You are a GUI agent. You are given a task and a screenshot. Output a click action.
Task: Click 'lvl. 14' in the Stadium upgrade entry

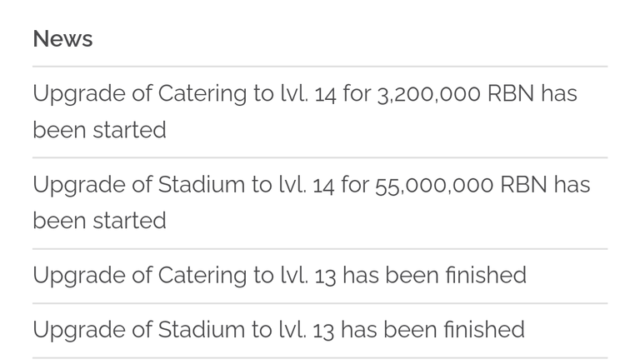point(307,184)
